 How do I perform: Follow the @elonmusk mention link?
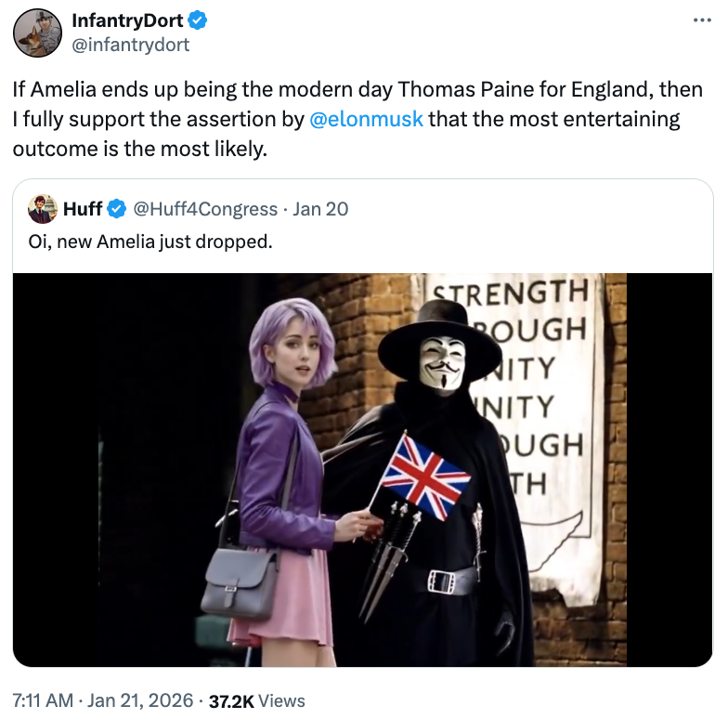pos(366,119)
